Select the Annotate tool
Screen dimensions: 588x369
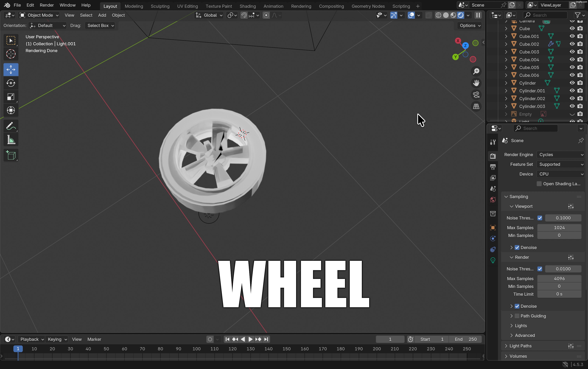pyautogui.click(x=11, y=125)
